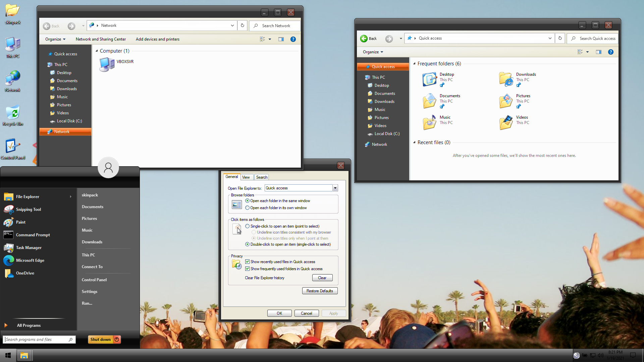Click the Restore Defaults button
The height and width of the screenshot is (362, 644).
tap(319, 291)
